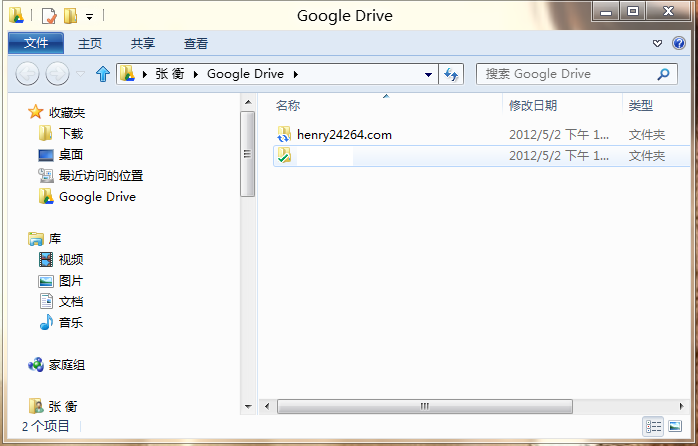
Task: Go up one level with the Up arrow
Action: (103, 74)
